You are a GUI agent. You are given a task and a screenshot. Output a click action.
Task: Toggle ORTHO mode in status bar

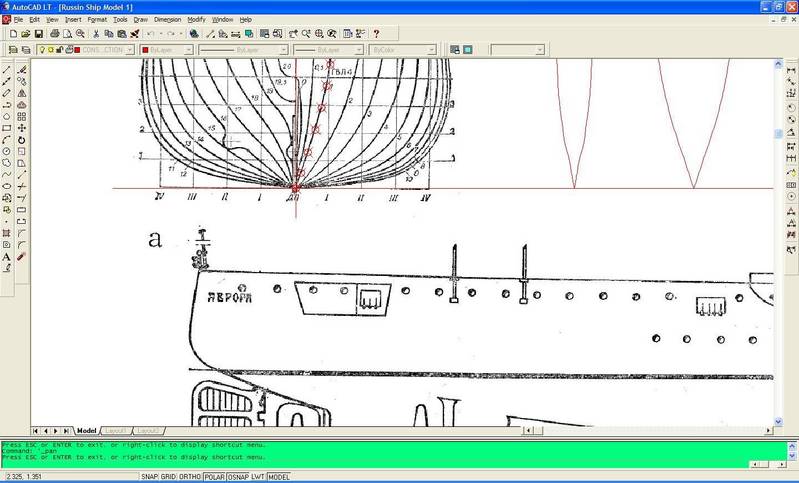tap(190, 477)
